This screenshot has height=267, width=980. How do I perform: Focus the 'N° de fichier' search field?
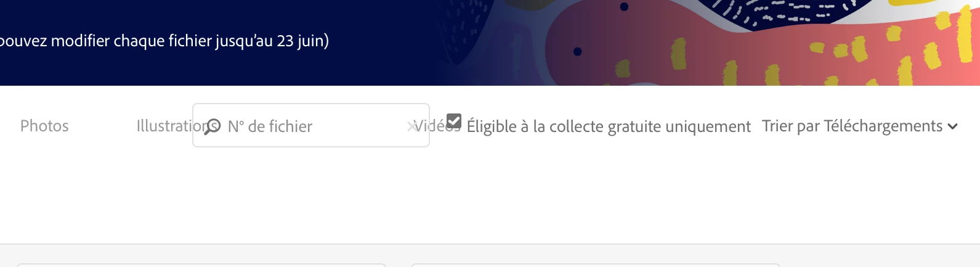[x=311, y=125]
